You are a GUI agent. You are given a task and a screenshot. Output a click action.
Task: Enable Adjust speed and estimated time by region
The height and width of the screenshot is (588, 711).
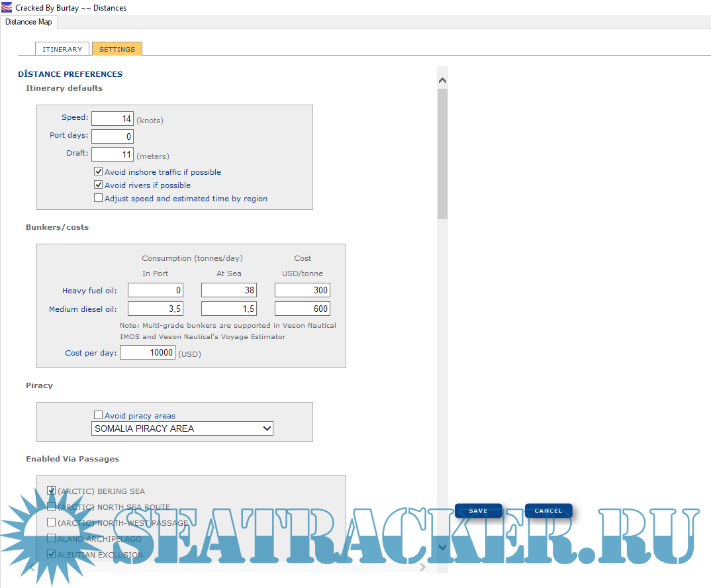click(x=99, y=198)
